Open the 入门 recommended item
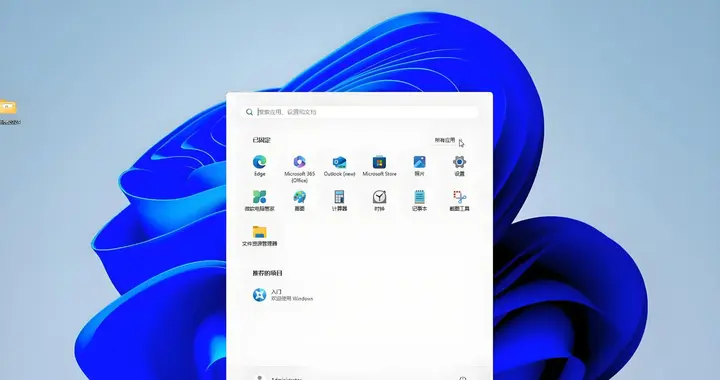 pos(283,295)
